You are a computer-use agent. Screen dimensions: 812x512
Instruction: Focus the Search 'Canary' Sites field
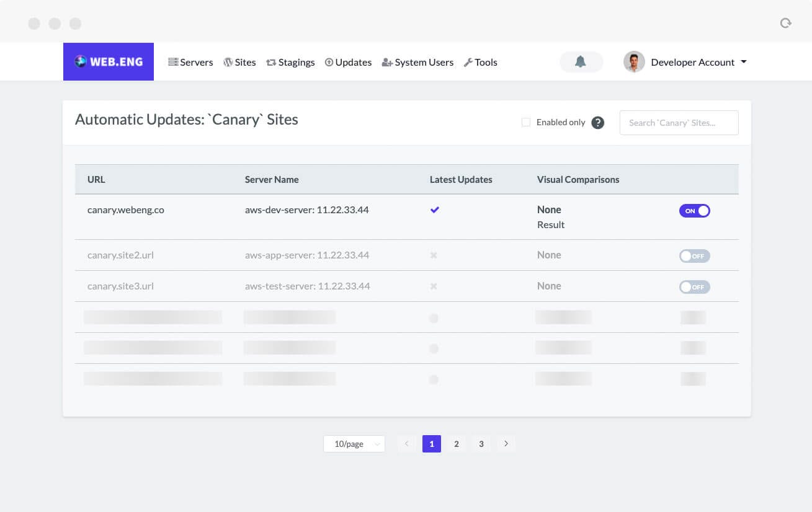pyautogui.click(x=679, y=123)
